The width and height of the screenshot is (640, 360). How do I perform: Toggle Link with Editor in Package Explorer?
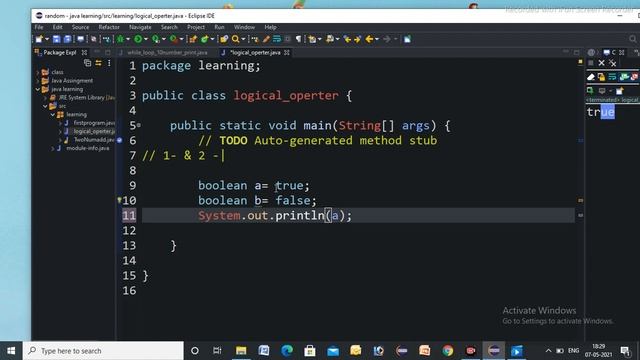98,63
